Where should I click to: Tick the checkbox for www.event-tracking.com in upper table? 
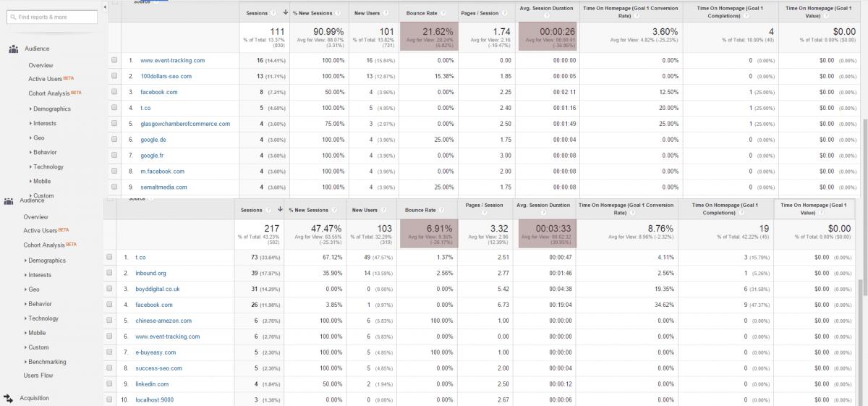point(114,60)
